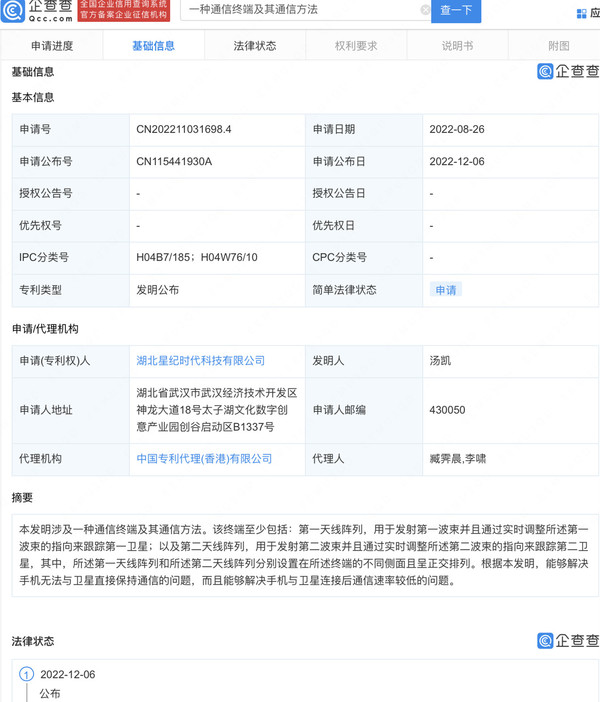The height and width of the screenshot is (702, 600).
Task: Click the Qcc logo icon in header
Action: point(13,10)
